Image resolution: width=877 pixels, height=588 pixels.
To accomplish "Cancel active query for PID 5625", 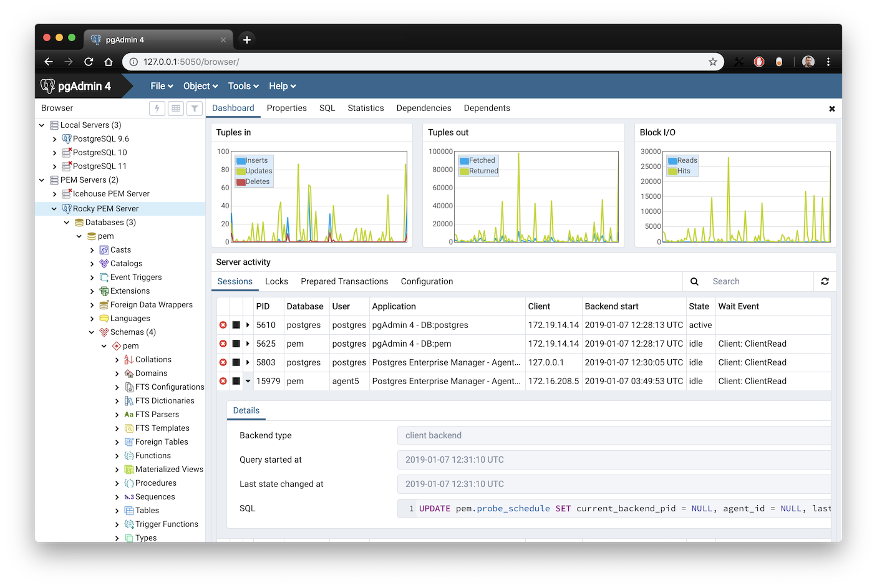I will [236, 344].
